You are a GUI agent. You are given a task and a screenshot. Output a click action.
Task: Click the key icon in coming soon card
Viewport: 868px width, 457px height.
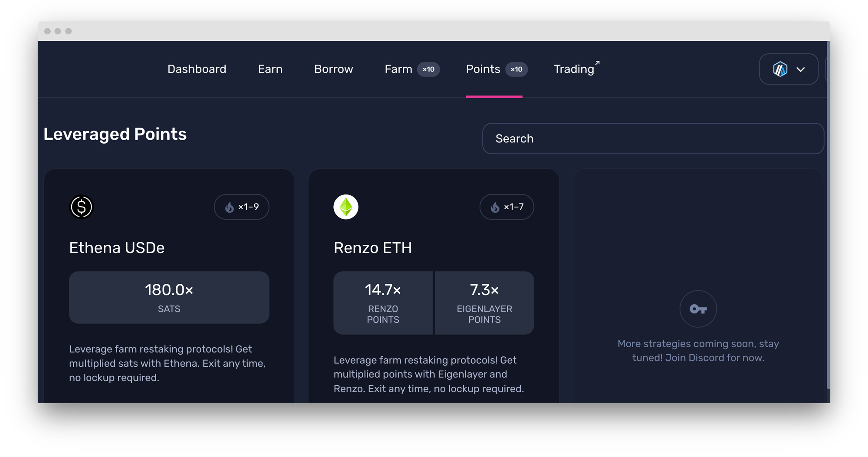click(x=698, y=309)
